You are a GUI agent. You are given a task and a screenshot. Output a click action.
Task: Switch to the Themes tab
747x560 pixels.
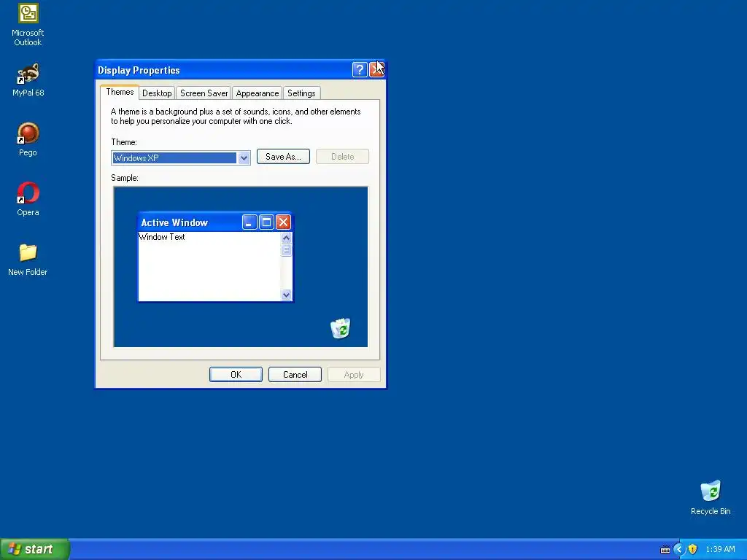[x=120, y=92]
